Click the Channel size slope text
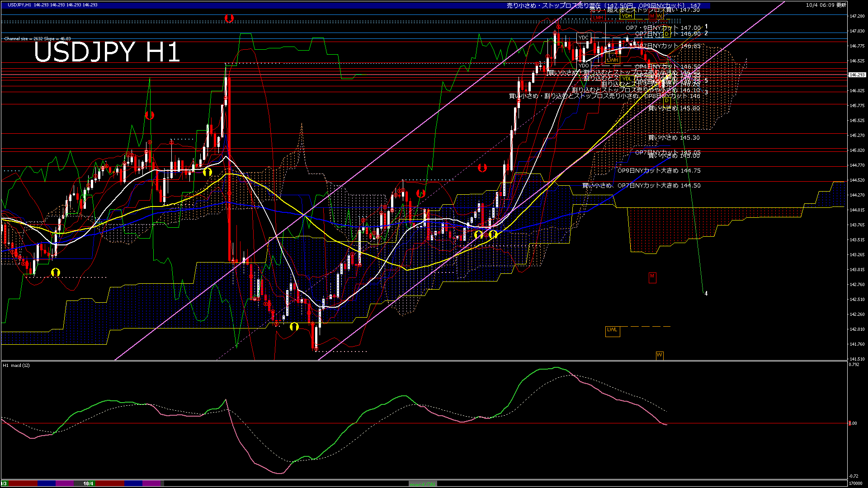The width and height of the screenshot is (868, 488). 38,39
